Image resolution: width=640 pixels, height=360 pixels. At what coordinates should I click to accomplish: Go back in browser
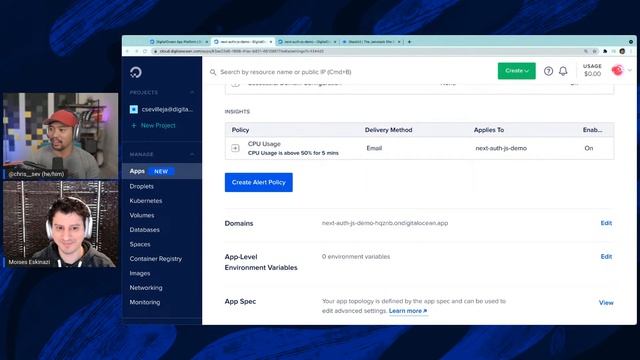tap(127, 51)
